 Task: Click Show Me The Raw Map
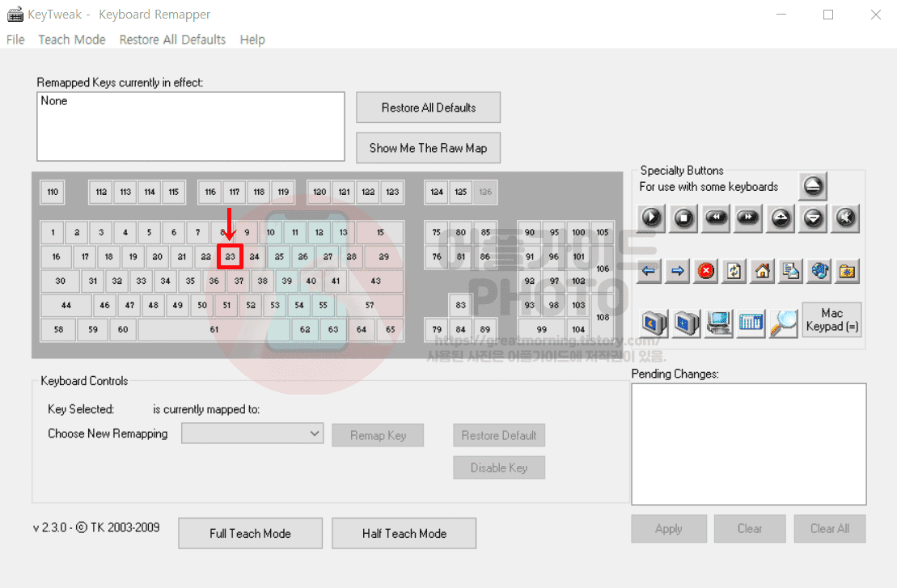pos(429,148)
